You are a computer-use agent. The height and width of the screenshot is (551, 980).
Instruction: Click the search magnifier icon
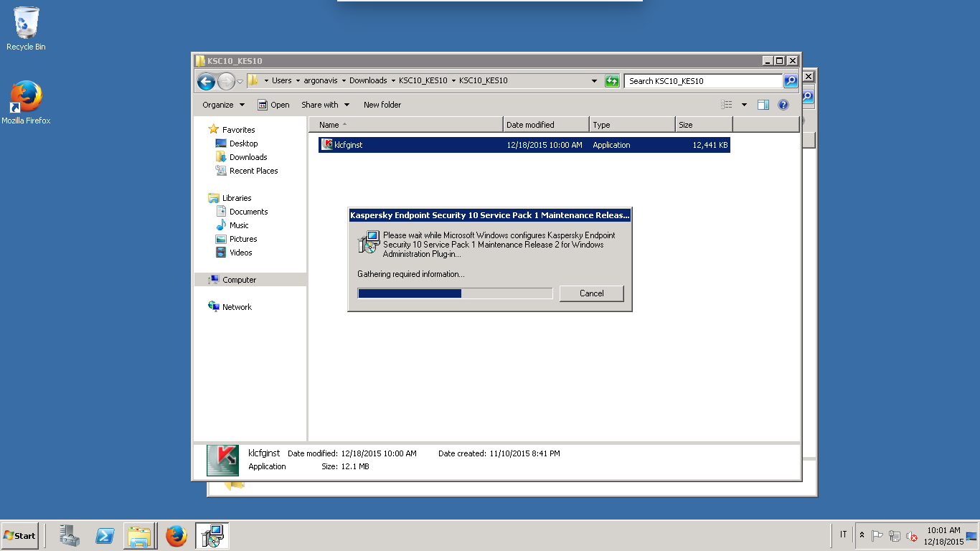(791, 81)
